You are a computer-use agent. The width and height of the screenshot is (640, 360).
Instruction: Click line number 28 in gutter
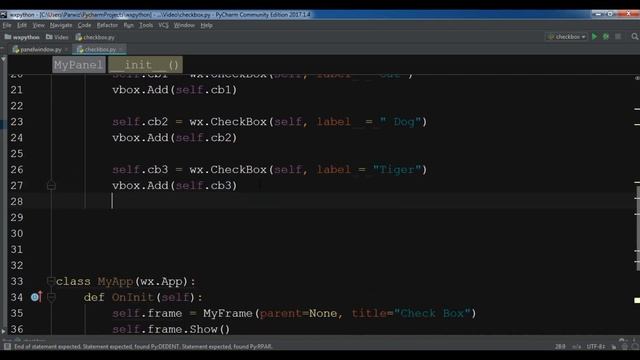point(17,202)
